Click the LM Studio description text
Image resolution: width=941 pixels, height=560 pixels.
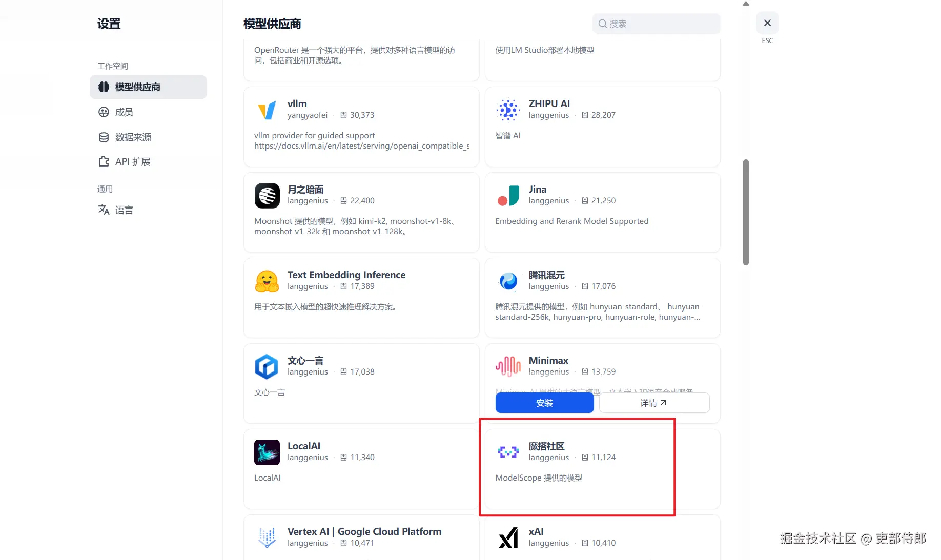coord(545,50)
